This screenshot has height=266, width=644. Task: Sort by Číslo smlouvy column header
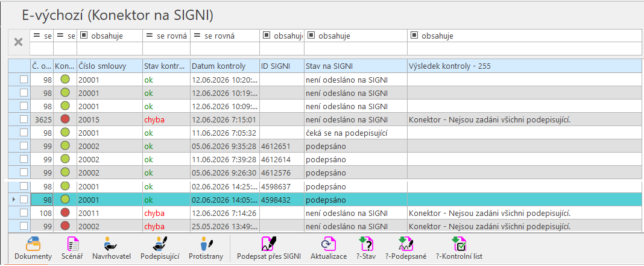tap(109, 66)
